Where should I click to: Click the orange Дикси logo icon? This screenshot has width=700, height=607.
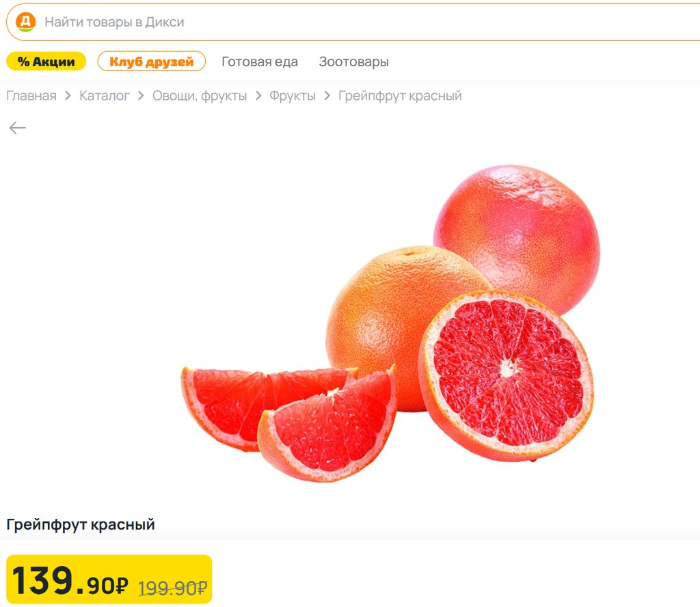click(25, 21)
